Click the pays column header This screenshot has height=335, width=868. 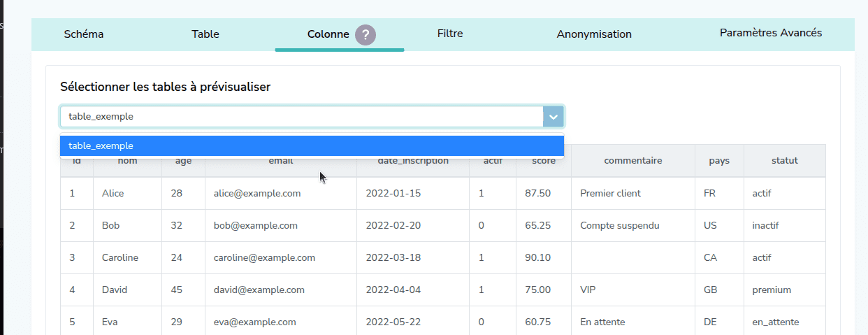(x=718, y=161)
